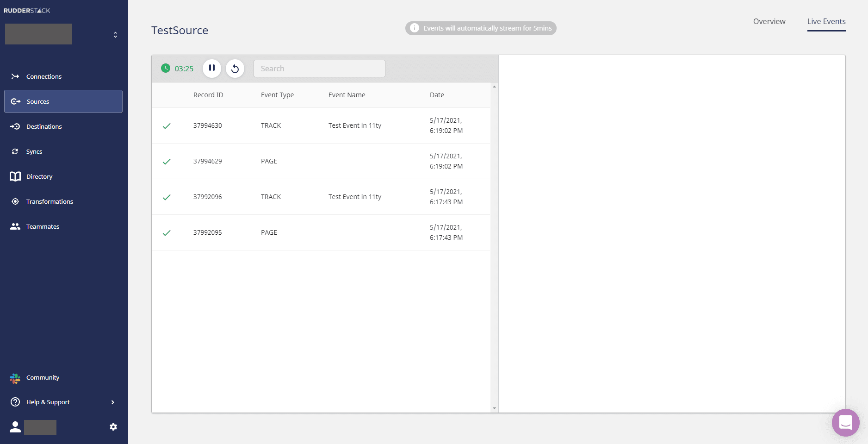This screenshot has width=868, height=444.
Task: Click the user profile avatar icon
Action: (x=15, y=427)
